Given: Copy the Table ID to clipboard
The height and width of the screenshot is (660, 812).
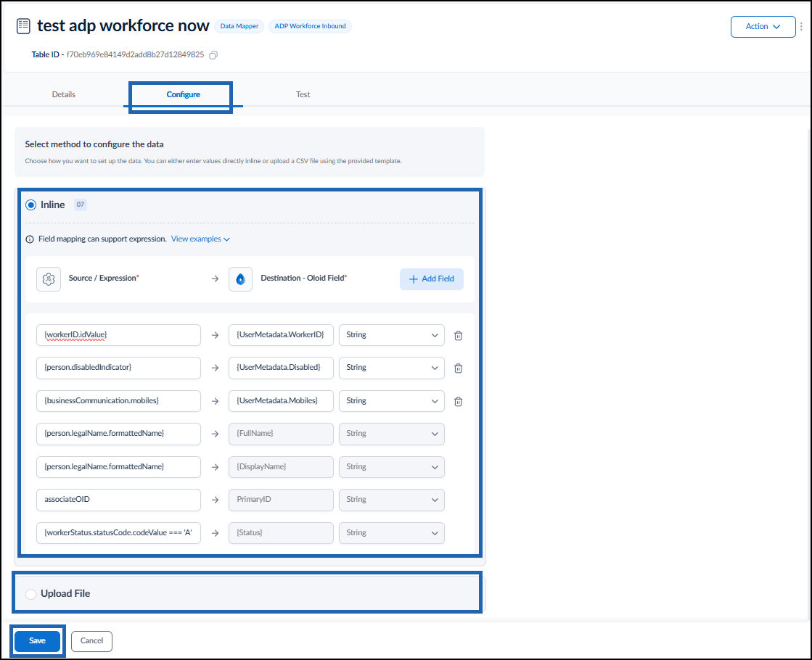Looking at the screenshot, I should click(x=213, y=55).
